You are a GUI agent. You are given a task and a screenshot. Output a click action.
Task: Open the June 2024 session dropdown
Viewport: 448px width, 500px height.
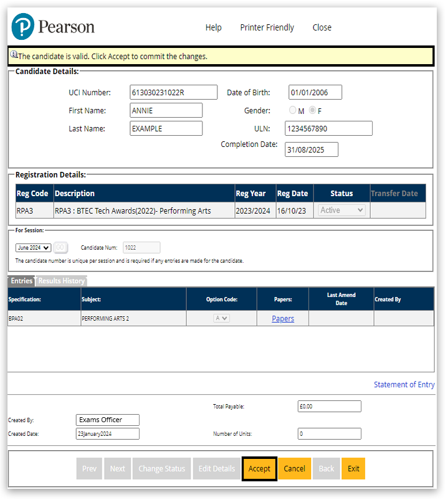[x=33, y=248]
